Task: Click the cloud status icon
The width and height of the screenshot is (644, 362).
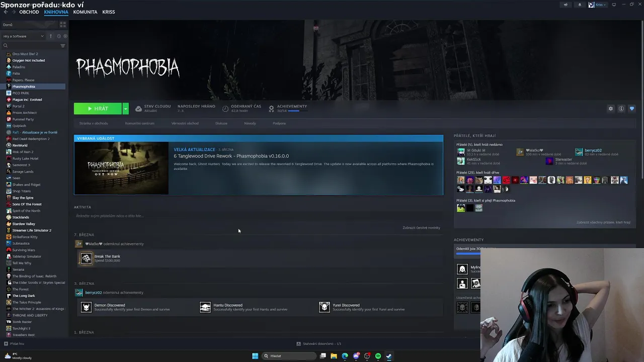Action: [x=138, y=109]
